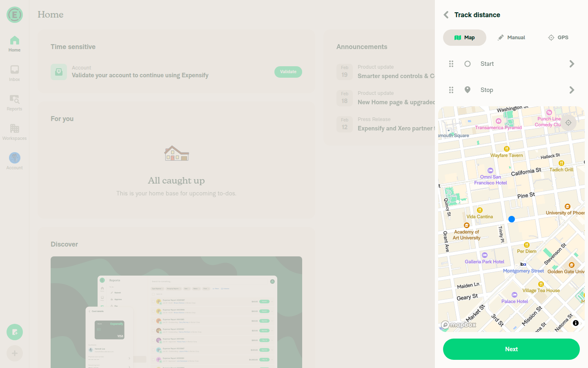Expand the Stop waypoint with its chevron
588x368 pixels.
[x=572, y=90]
